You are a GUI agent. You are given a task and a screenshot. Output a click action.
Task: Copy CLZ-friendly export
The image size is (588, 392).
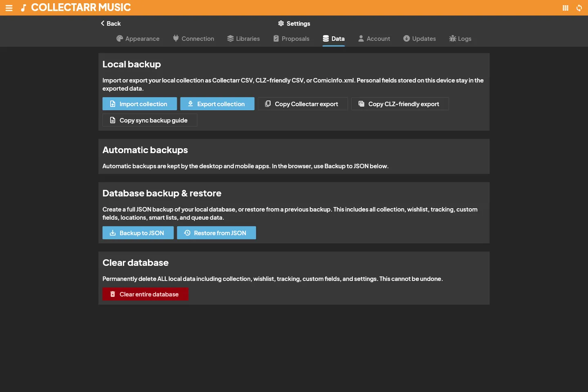click(x=400, y=104)
